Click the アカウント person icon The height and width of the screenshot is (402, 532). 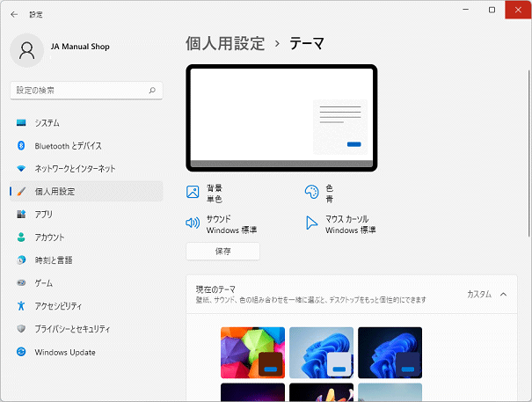tap(21, 237)
